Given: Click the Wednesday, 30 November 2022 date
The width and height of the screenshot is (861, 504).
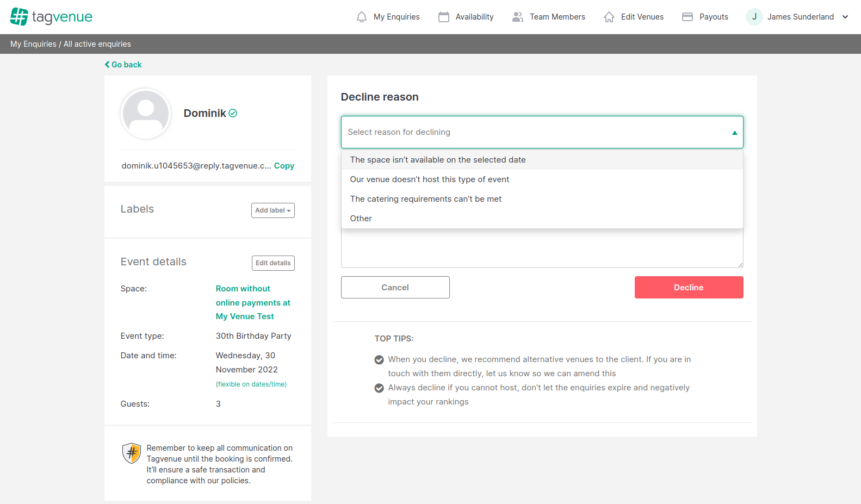Looking at the screenshot, I should tap(246, 363).
